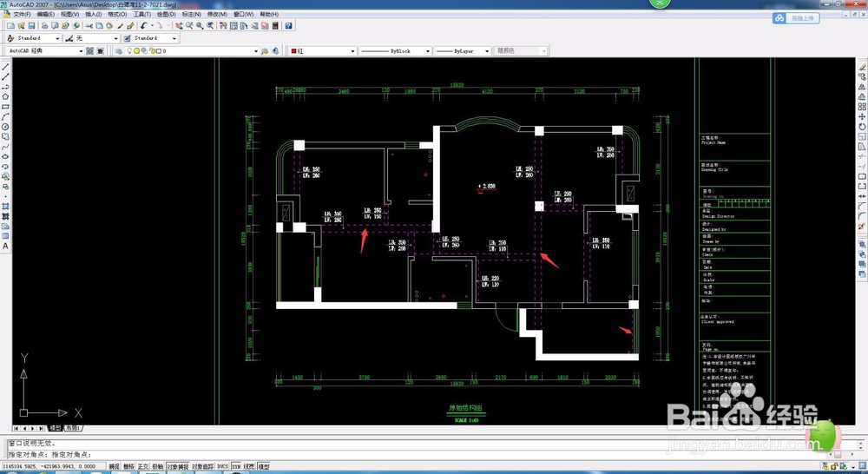
Task: Select the Multiline Text A tool
Action: click(5, 246)
